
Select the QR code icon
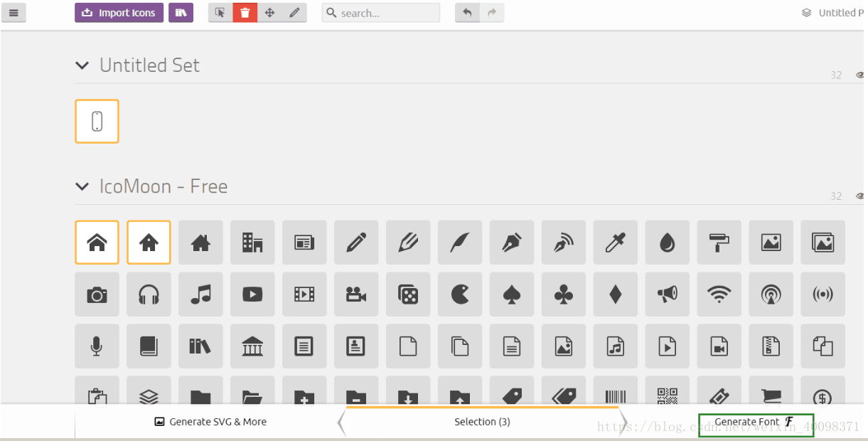coord(668,390)
